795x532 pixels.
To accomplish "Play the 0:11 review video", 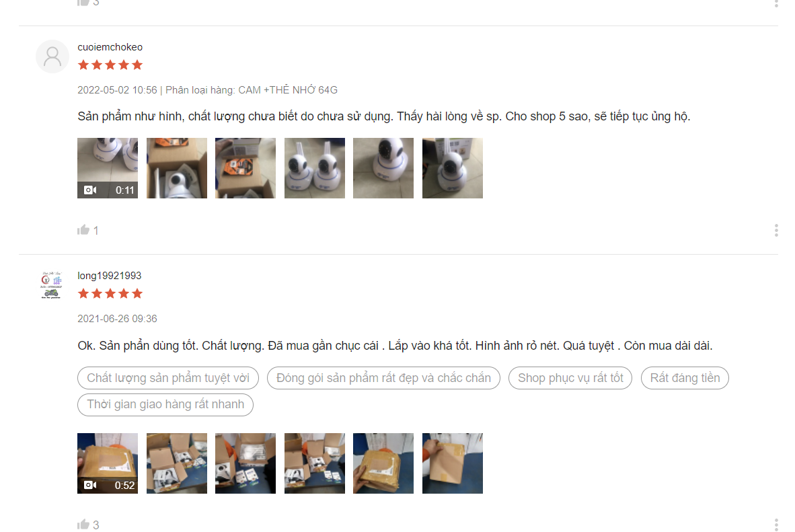I will [108, 168].
